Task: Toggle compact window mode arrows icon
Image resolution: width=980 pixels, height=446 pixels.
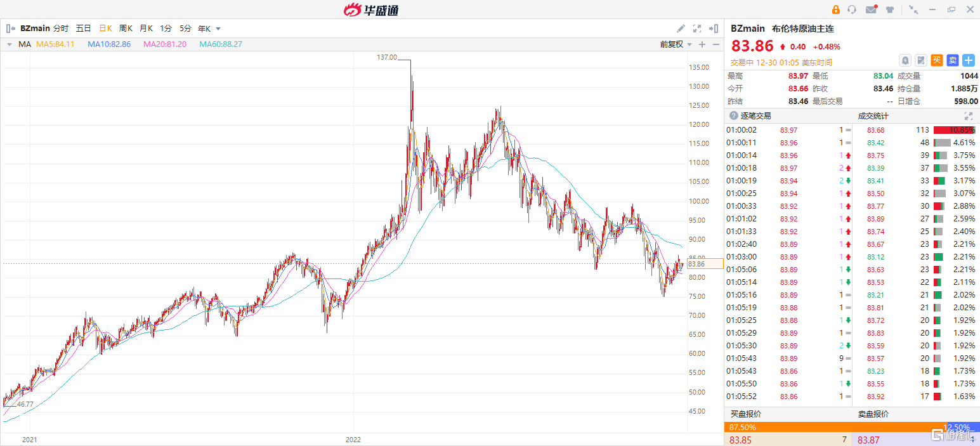Action: [x=913, y=10]
